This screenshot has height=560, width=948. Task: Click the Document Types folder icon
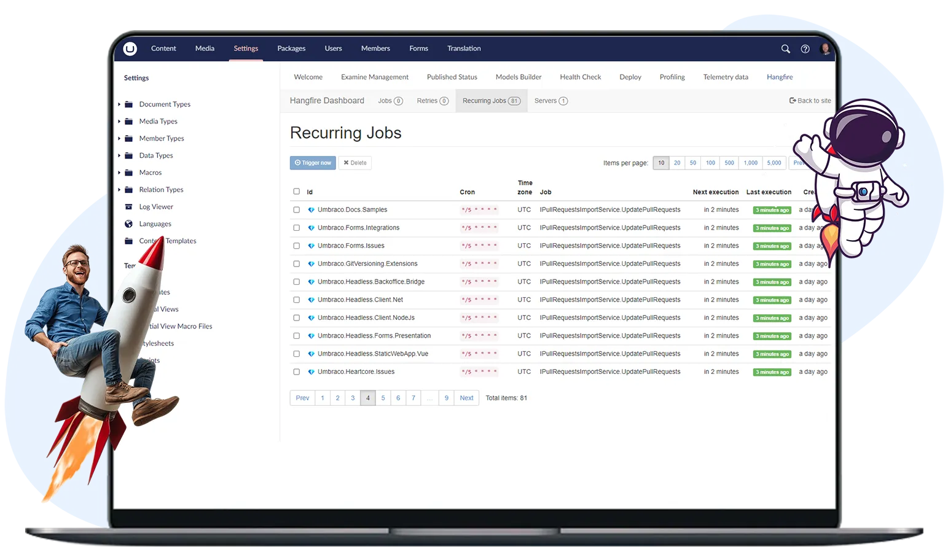tap(129, 104)
